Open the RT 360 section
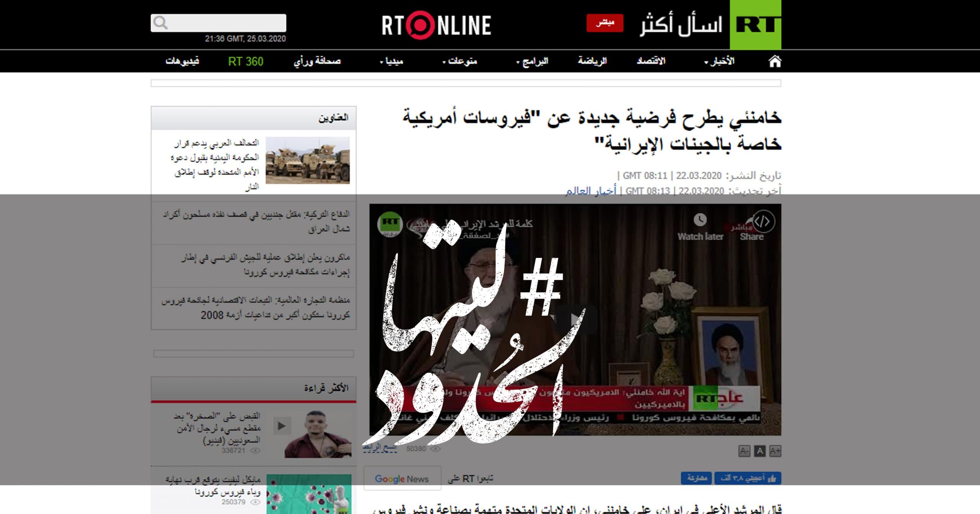 click(x=246, y=61)
